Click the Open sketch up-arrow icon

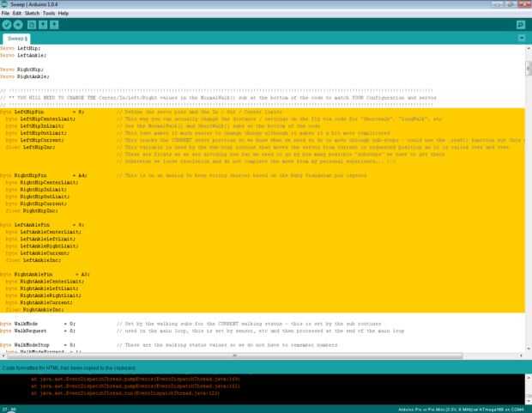coord(43,25)
